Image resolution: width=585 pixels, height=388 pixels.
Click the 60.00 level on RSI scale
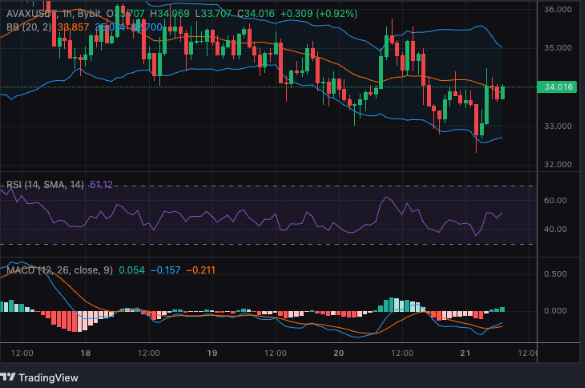coord(555,200)
